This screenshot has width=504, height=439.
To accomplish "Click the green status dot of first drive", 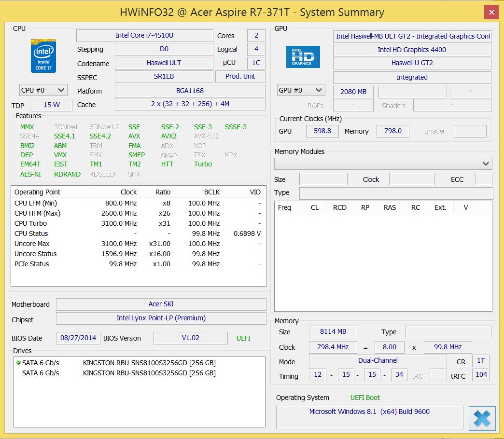I will pos(18,362).
